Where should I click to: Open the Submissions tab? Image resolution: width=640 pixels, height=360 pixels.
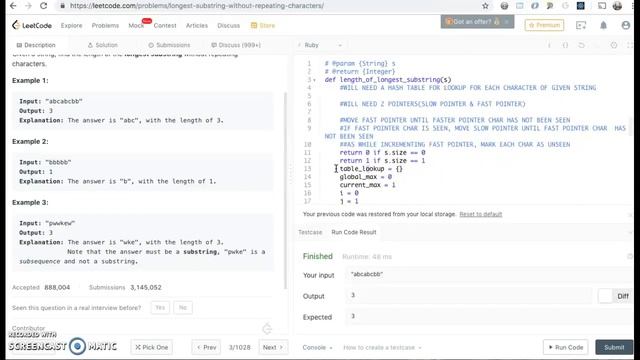pos(169,45)
